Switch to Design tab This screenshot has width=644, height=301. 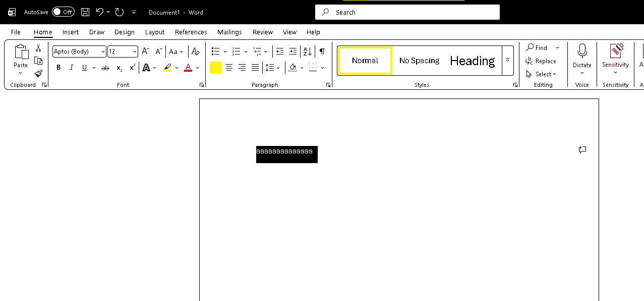tap(125, 32)
